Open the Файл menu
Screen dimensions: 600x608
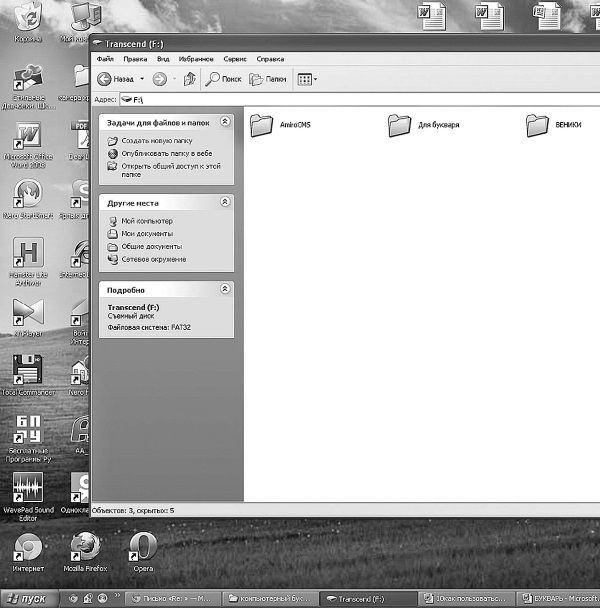105,59
